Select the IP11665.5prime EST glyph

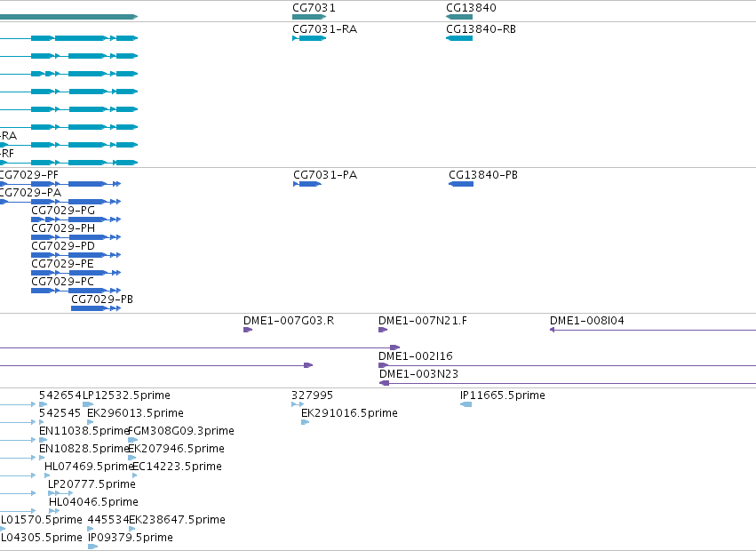pos(466,404)
